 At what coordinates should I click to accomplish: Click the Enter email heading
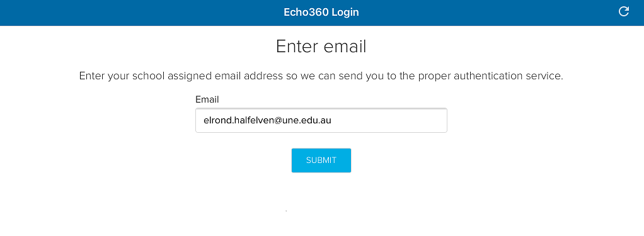(321, 47)
